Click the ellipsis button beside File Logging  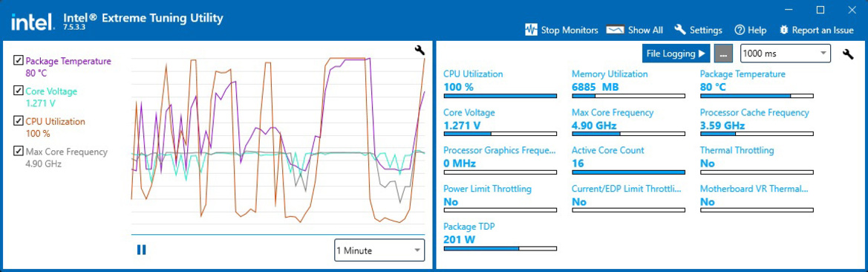point(723,54)
